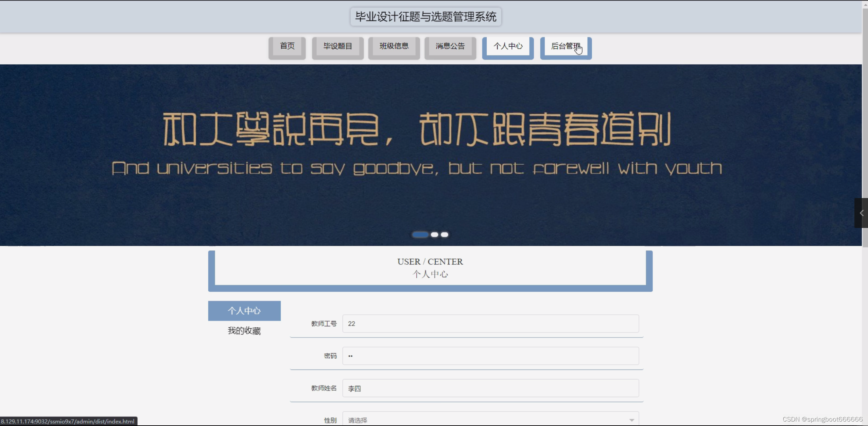Switch to the 班级信息 tab

pyautogui.click(x=394, y=46)
